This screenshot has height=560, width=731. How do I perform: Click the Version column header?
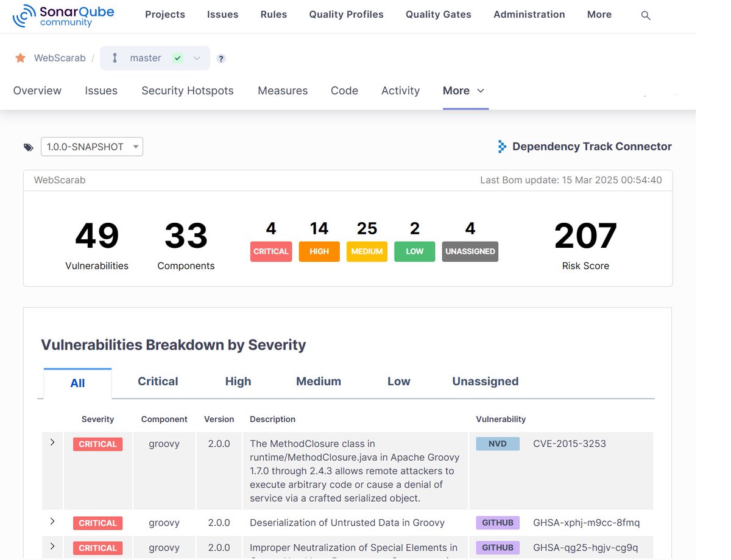[219, 419]
